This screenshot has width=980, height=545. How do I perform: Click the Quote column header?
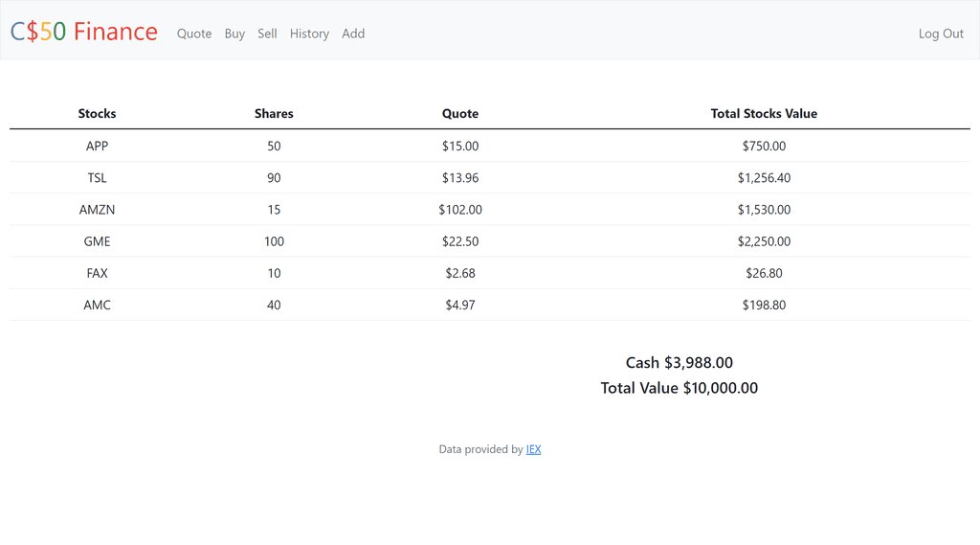point(460,113)
